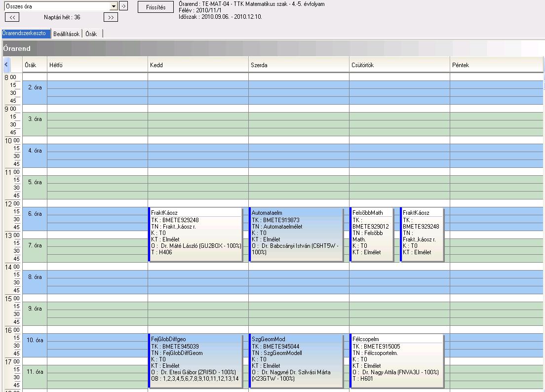Open the "Összes óra" dropdown list
The image size is (545, 392).
tap(114, 6)
